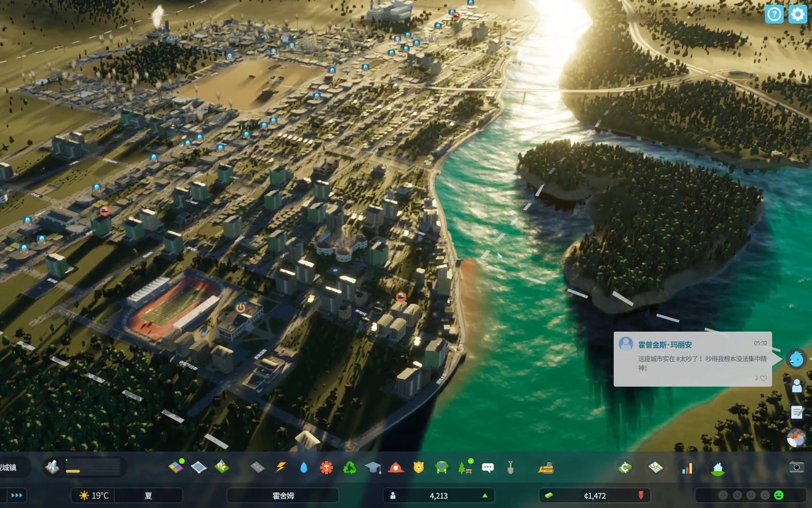Screen dimensions: 812x508
Task: Open the garbage management recycling menu
Action: (x=350, y=467)
